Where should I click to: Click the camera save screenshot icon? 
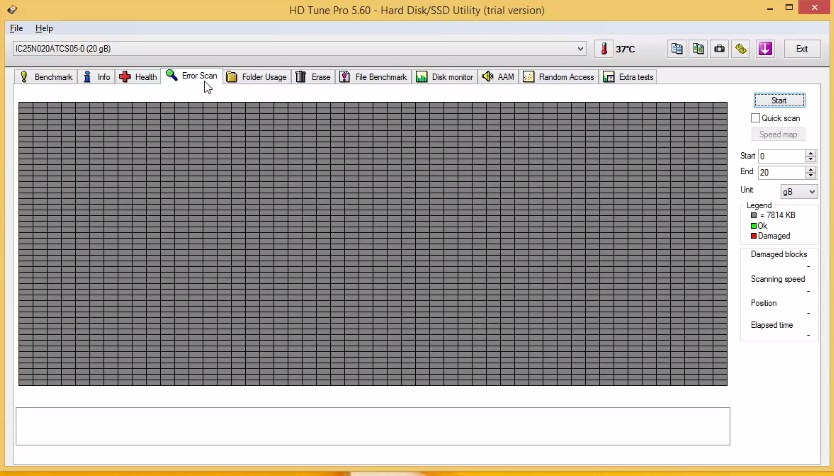pos(719,49)
